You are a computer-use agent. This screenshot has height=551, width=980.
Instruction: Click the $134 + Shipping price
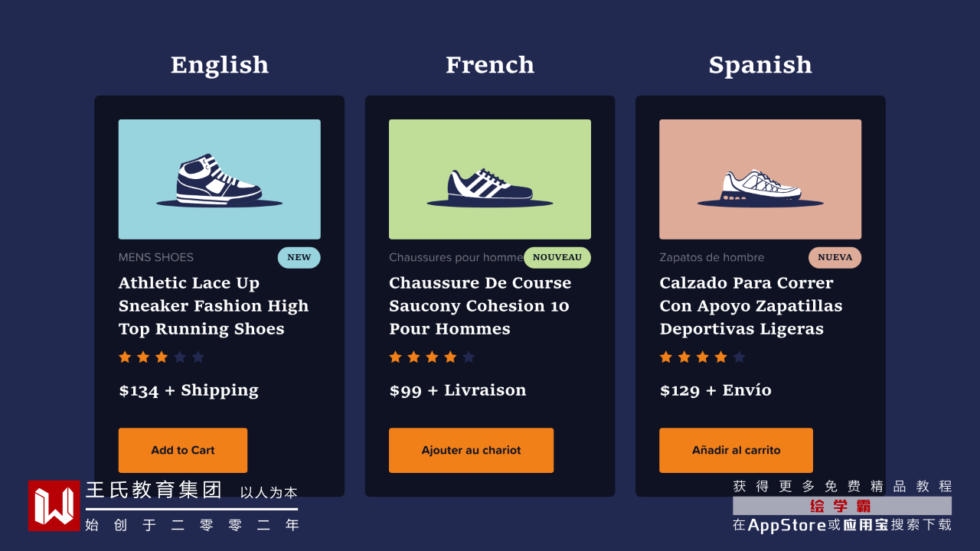(188, 390)
